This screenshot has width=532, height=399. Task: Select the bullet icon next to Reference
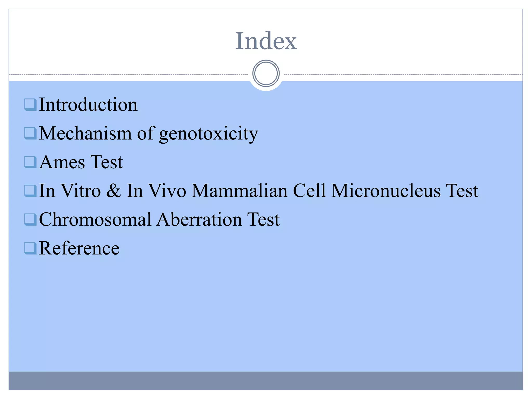[x=30, y=248]
